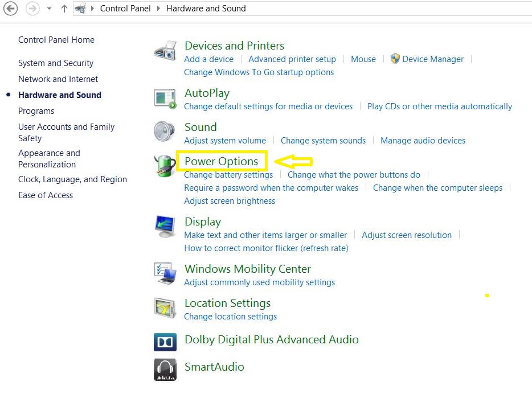Open the recent locations dropdown arrow
This screenshot has height=398, width=532.
coord(49,9)
